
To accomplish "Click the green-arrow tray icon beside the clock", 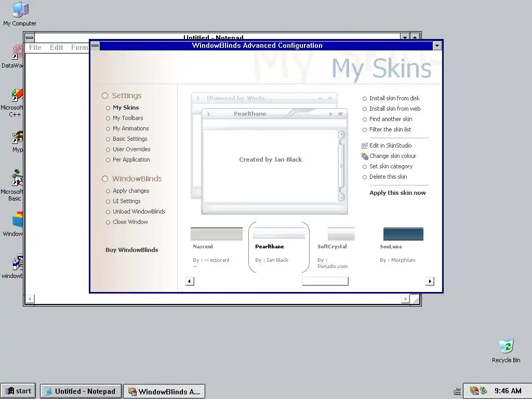I will tap(483, 391).
